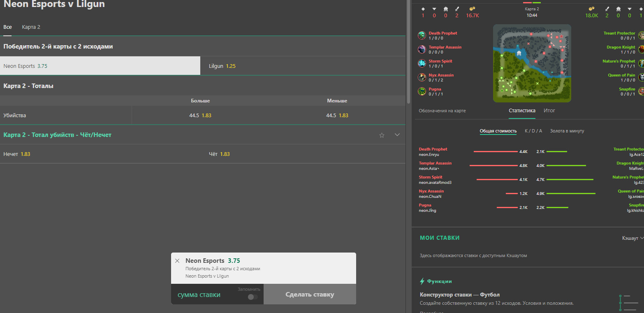644x313 pixels.
Task: Select the Статистика tab
Action: (522, 111)
